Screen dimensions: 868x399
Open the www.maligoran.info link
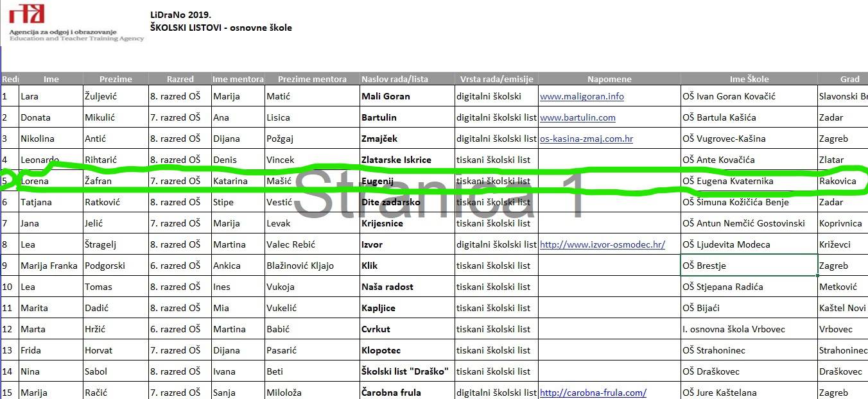point(582,96)
